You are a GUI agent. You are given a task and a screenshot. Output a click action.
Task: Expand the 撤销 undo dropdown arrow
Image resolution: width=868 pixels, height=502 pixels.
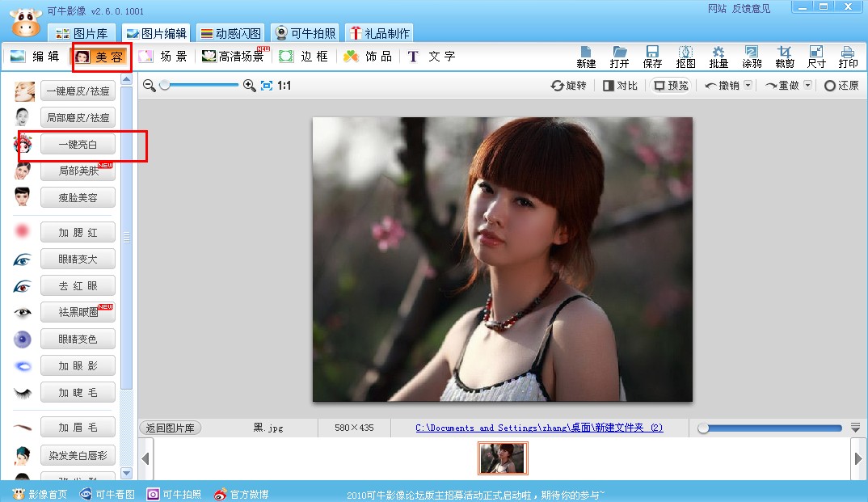pos(748,85)
